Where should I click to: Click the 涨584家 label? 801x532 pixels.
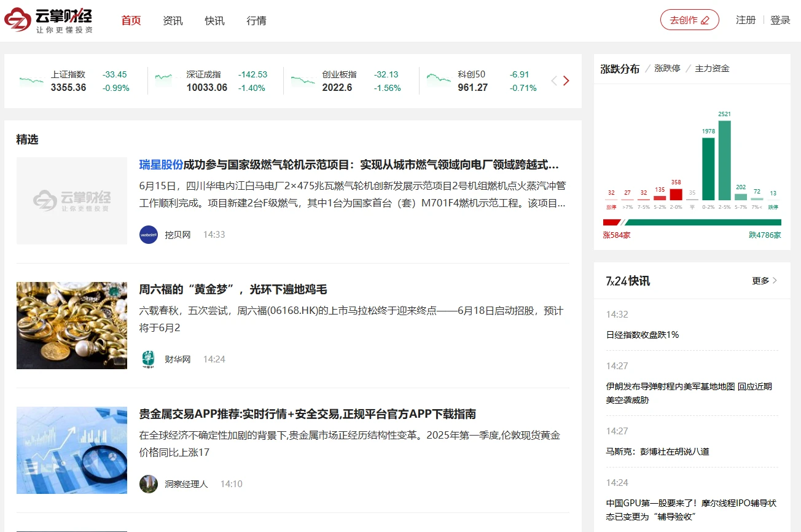(x=616, y=235)
